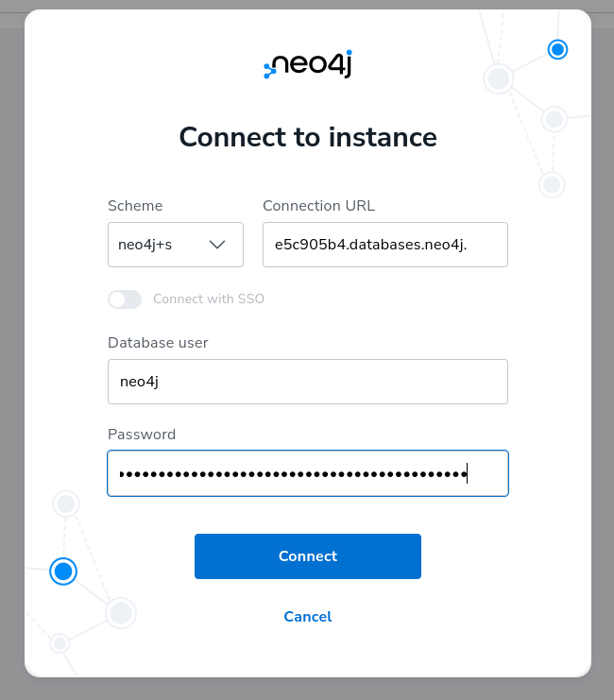Click the gray node directly above bottom-left blue node

click(66, 504)
